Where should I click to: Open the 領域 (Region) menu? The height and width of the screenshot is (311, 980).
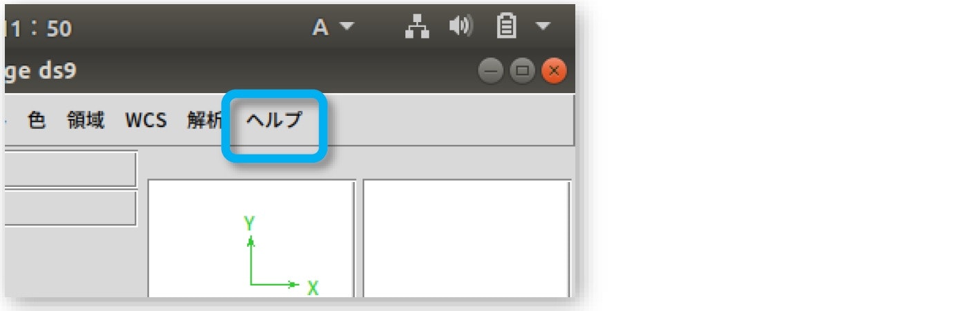click(x=86, y=120)
